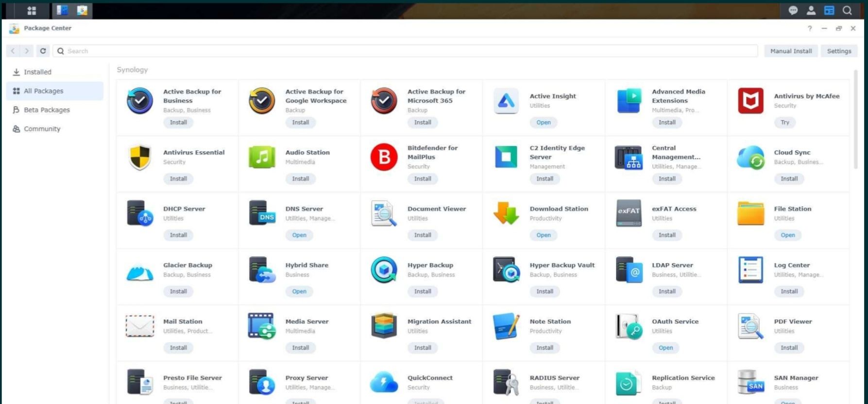Screen dimensions: 868x404
Task: Click the Cloud Sync icon
Action: (x=750, y=157)
